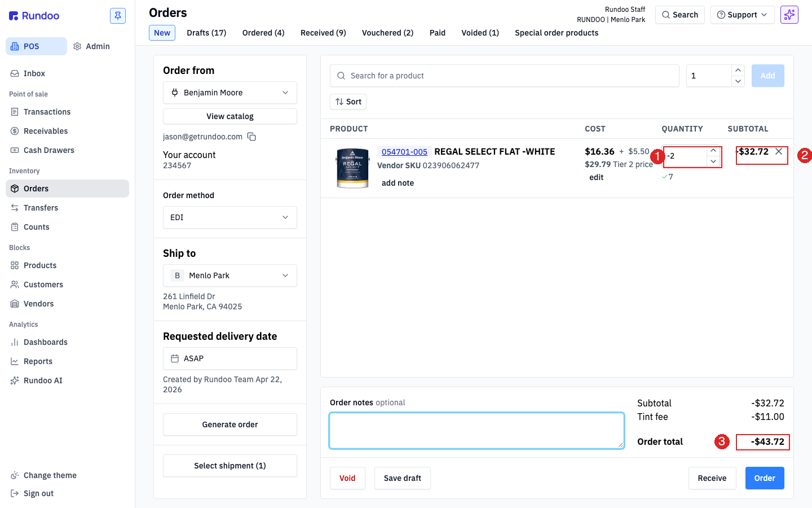The width and height of the screenshot is (812, 508).
Task: Click the Add product button
Action: click(x=768, y=76)
